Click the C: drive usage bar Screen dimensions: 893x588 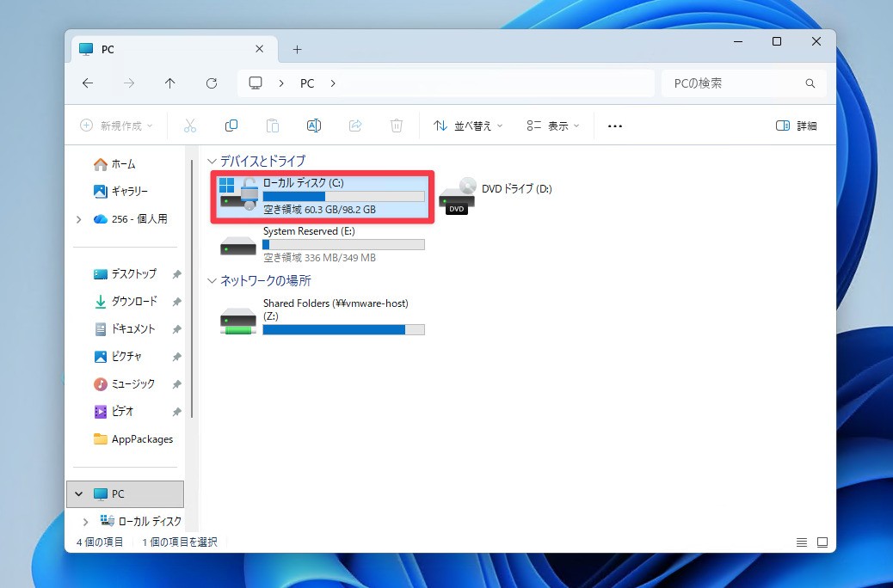[x=343, y=196]
